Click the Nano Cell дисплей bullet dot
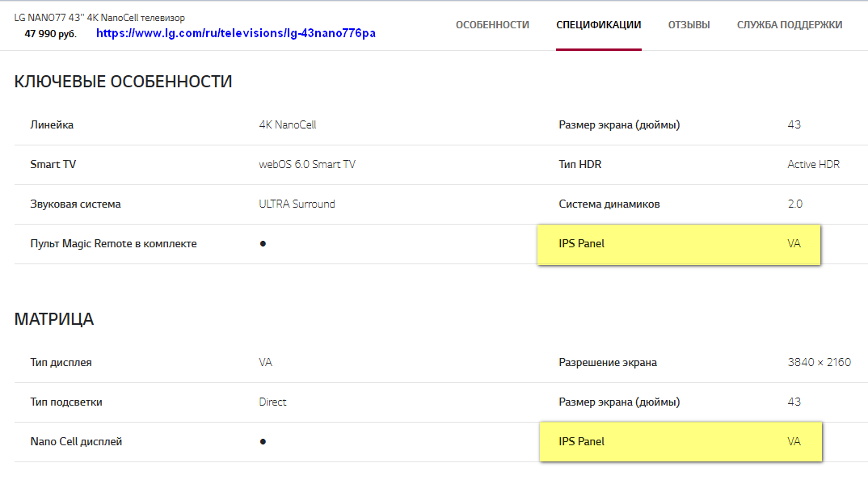Image resolution: width=868 pixels, height=480 pixels. pos(263,442)
